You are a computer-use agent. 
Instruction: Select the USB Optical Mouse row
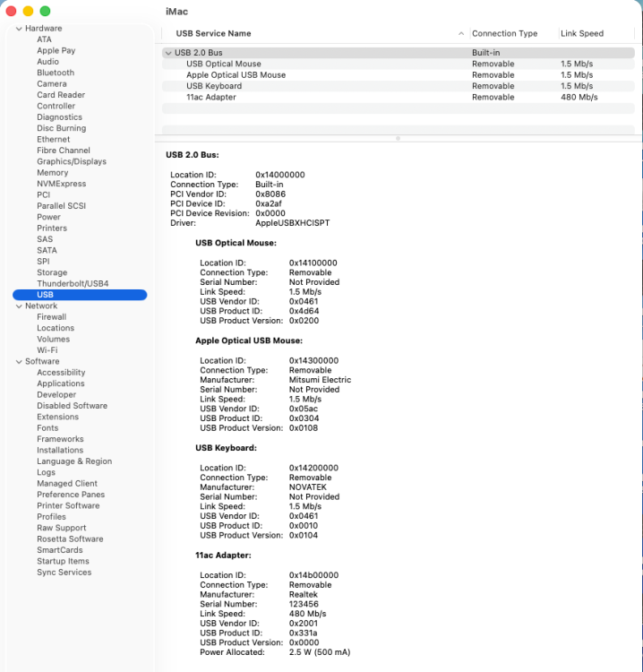[398, 64]
